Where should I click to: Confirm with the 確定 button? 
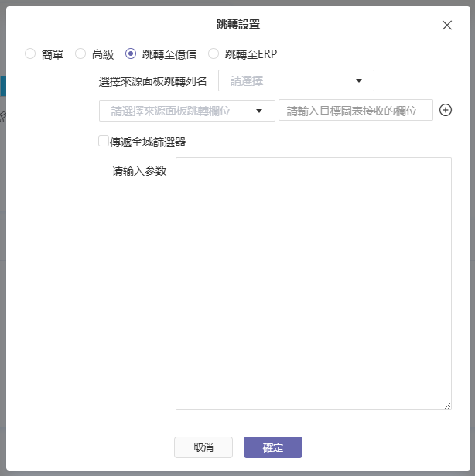tap(273, 447)
